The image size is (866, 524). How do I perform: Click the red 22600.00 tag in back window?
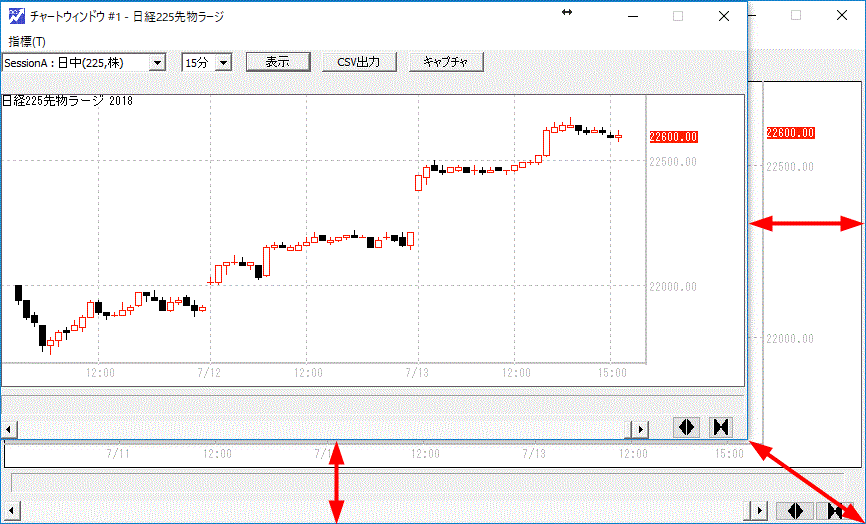tap(790, 133)
